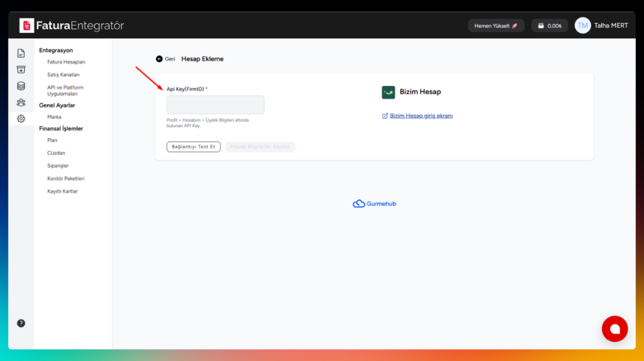Focus the Api Key(FirmID) input field
644x361 pixels.
pyautogui.click(x=215, y=105)
